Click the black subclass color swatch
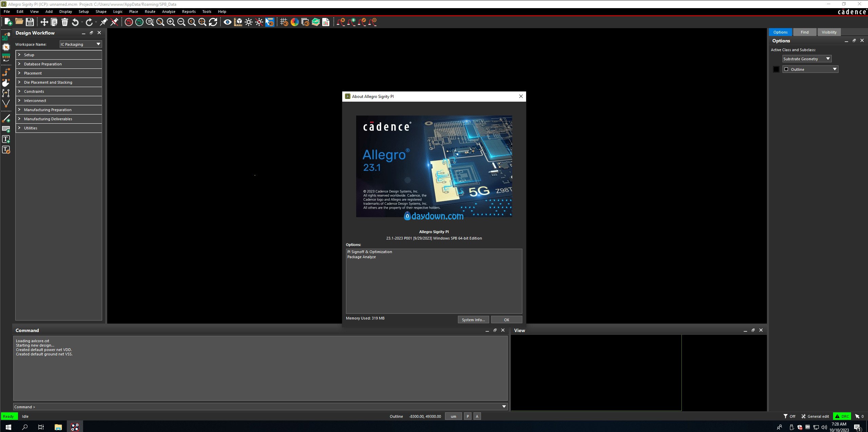868x432 pixels. (776, 69)
